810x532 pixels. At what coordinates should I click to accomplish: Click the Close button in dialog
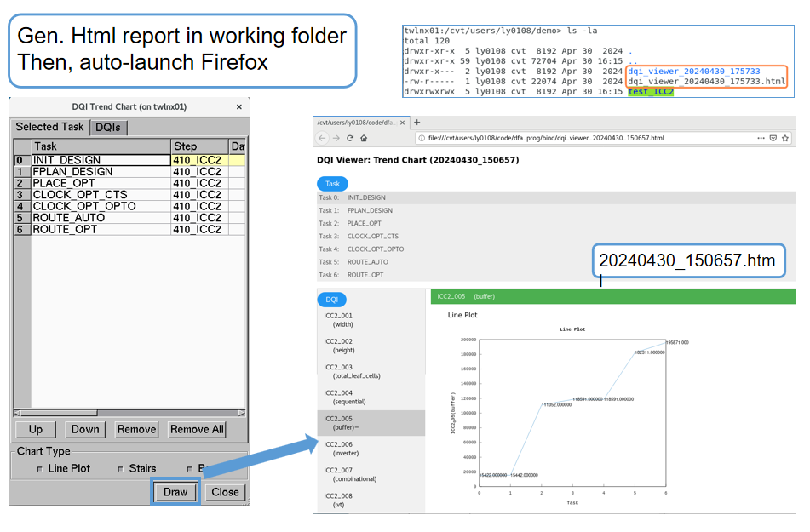[225, 492]
